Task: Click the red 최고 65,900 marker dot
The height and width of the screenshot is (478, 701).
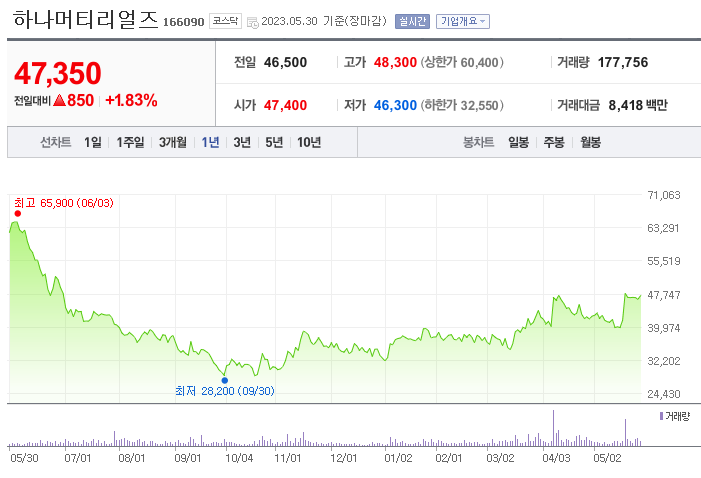Action: point(17,213)
